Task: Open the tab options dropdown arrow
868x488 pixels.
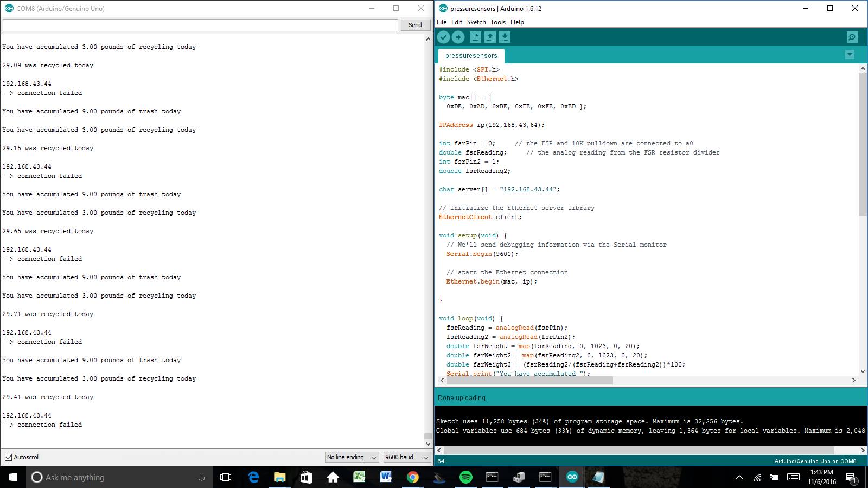Action: pos(850,55)
